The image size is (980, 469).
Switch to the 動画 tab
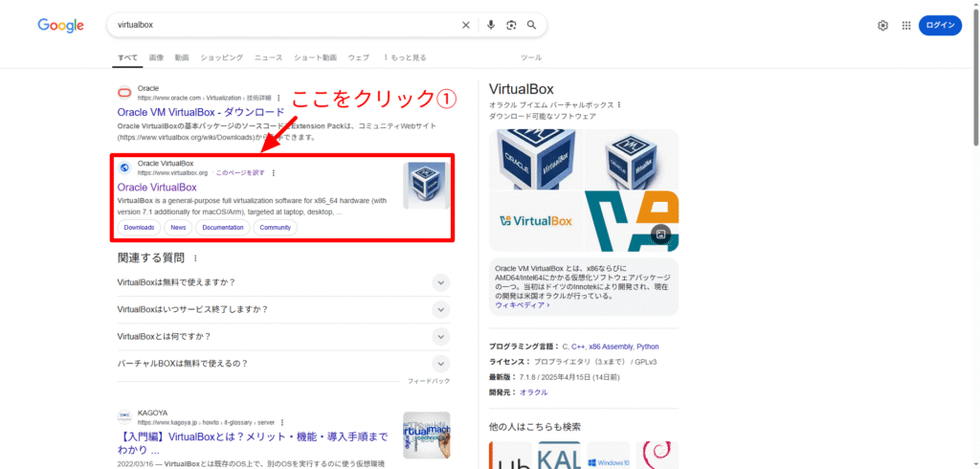(x=182, y=57)
